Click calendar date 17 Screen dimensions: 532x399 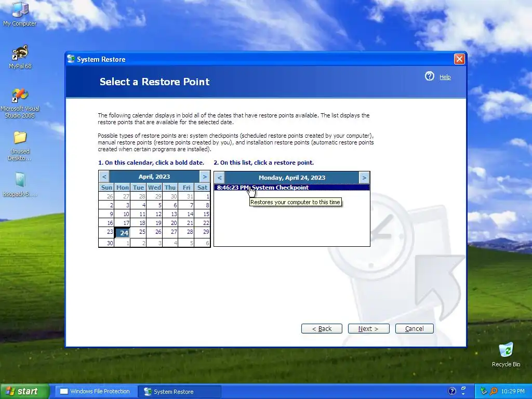(122, 223)
